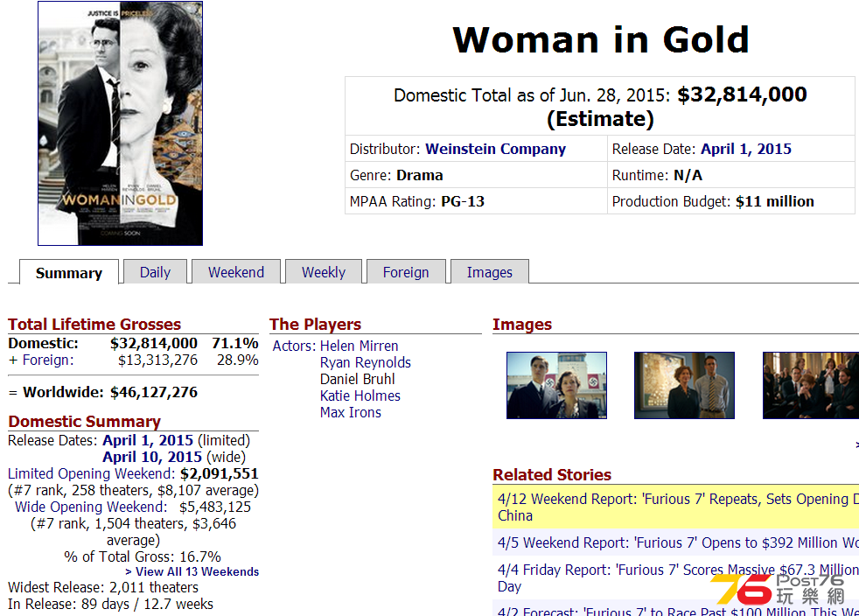Screen dimensions: 859x616
Task: Open 4/12 Weekend Report Furious 7 story
Action: click(x=678, y=507)
